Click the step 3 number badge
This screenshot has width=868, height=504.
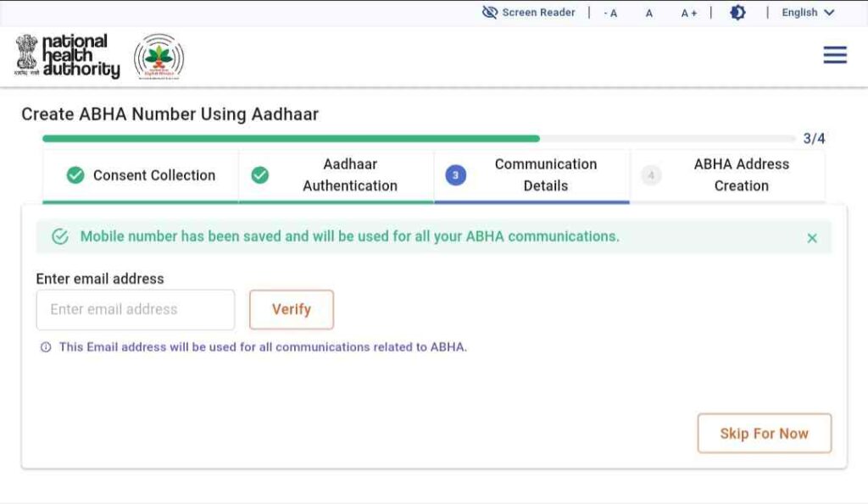[455, 175]
